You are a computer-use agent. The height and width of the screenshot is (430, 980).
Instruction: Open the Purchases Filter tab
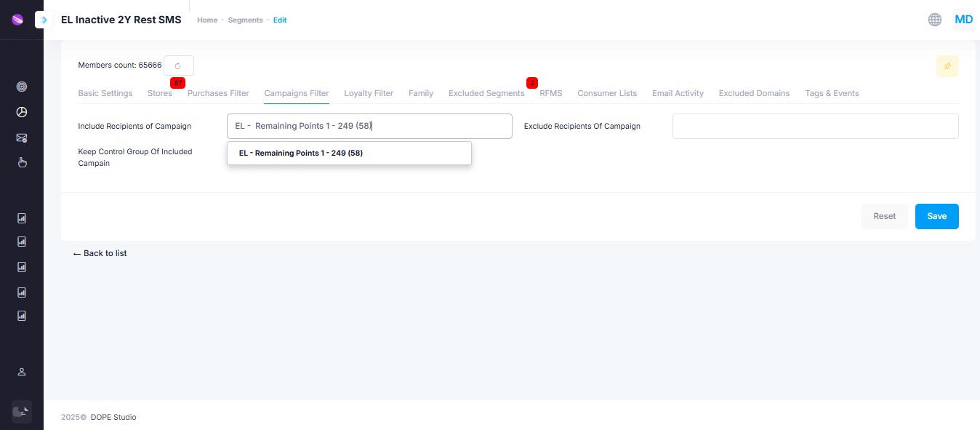pos(218,93)
